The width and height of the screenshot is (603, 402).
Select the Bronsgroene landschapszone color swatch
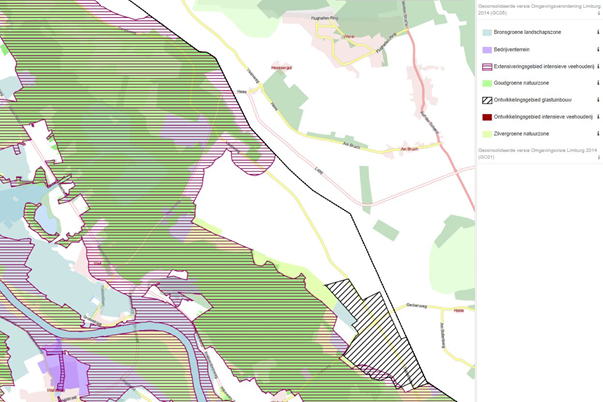(486, 33)
